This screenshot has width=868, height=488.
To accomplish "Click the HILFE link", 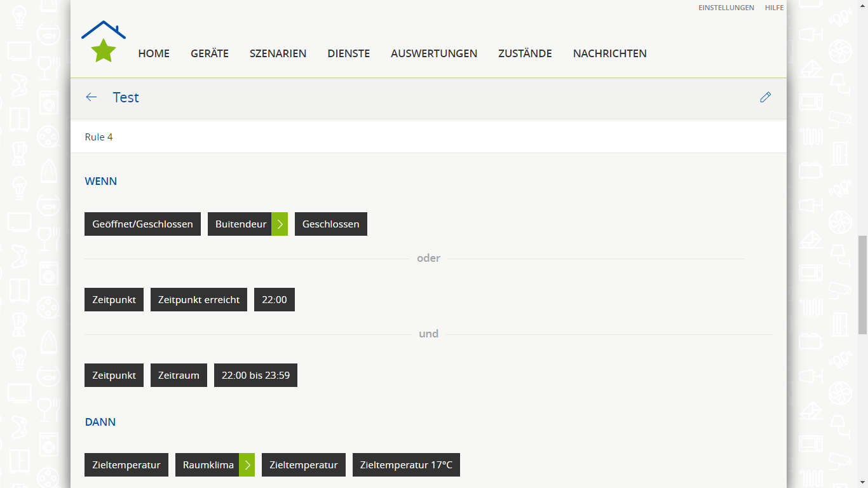I will click(774, 8).
